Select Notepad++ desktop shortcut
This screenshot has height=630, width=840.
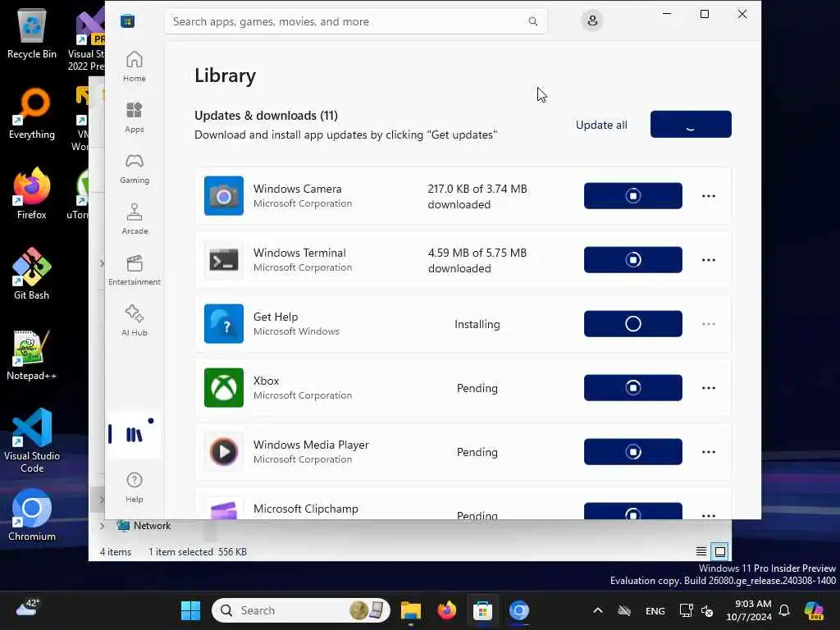point(32,354)
